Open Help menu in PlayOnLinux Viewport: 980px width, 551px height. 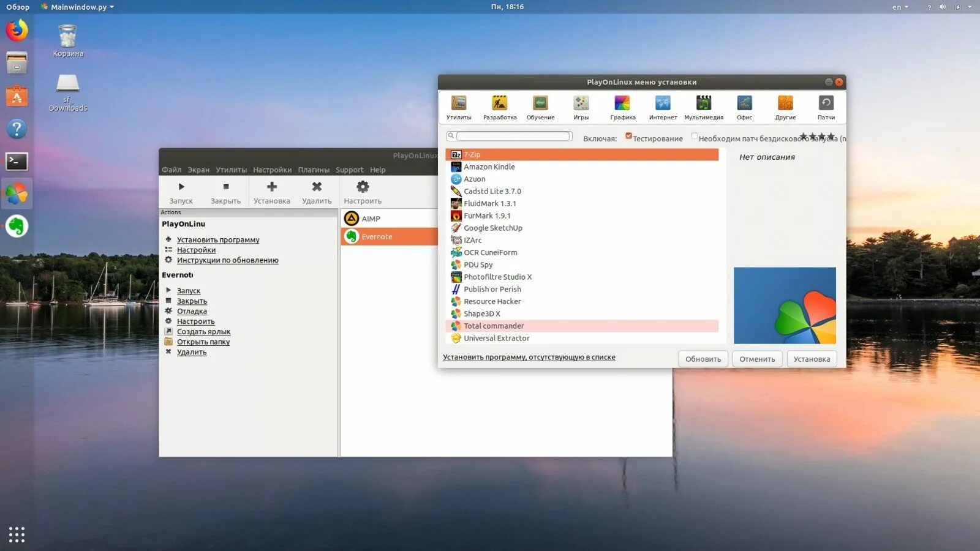tap(378, 170)
